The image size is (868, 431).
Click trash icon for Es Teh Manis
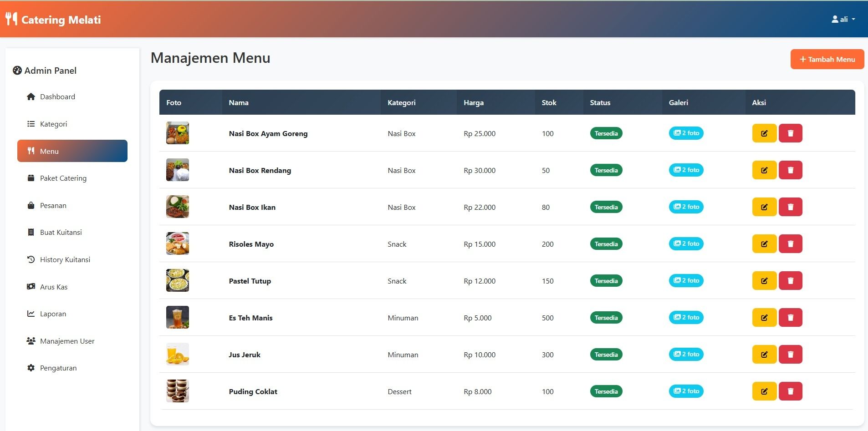click(x=790, y=318)
